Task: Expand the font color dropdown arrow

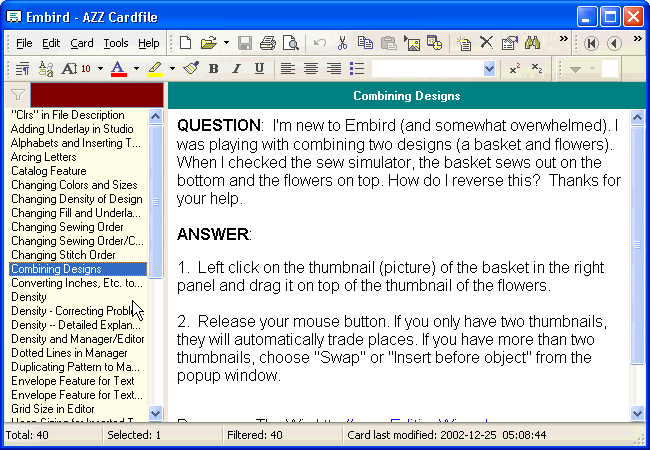Action: click(x=136, y=69)
